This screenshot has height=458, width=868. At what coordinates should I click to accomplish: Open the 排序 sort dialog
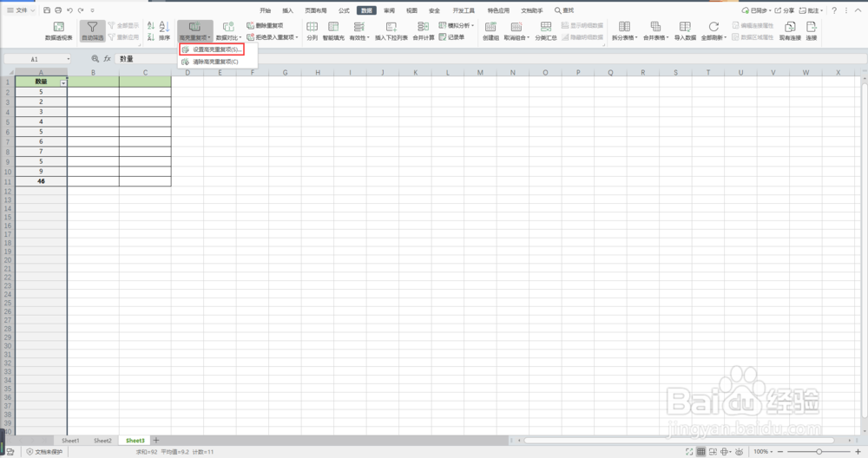164,31
